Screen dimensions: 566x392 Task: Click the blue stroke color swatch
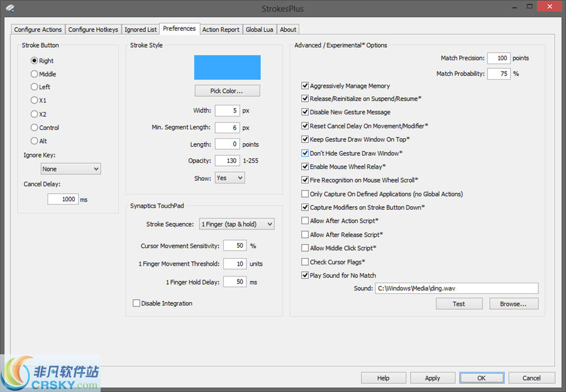[228, 67]
